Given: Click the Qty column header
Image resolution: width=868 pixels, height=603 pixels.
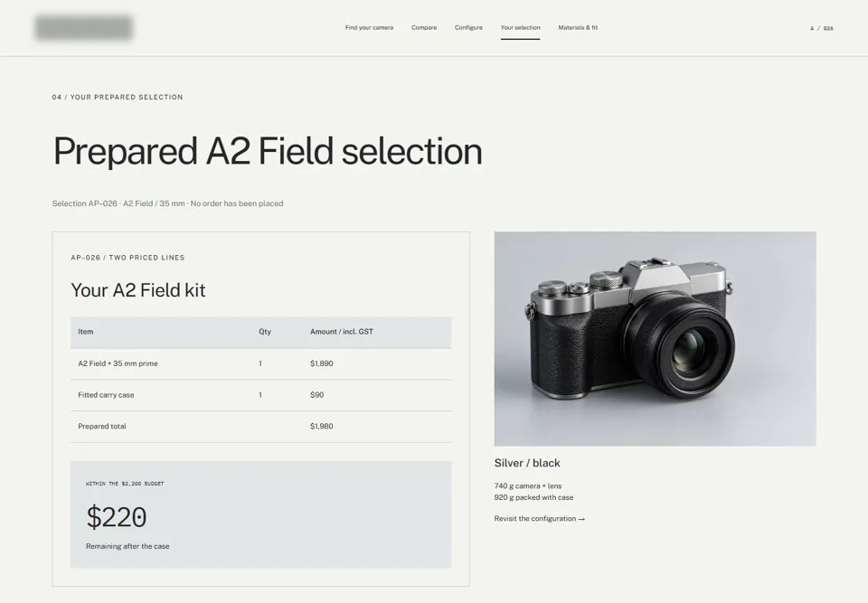Looking at the screenshot, I should click(265, 332).
